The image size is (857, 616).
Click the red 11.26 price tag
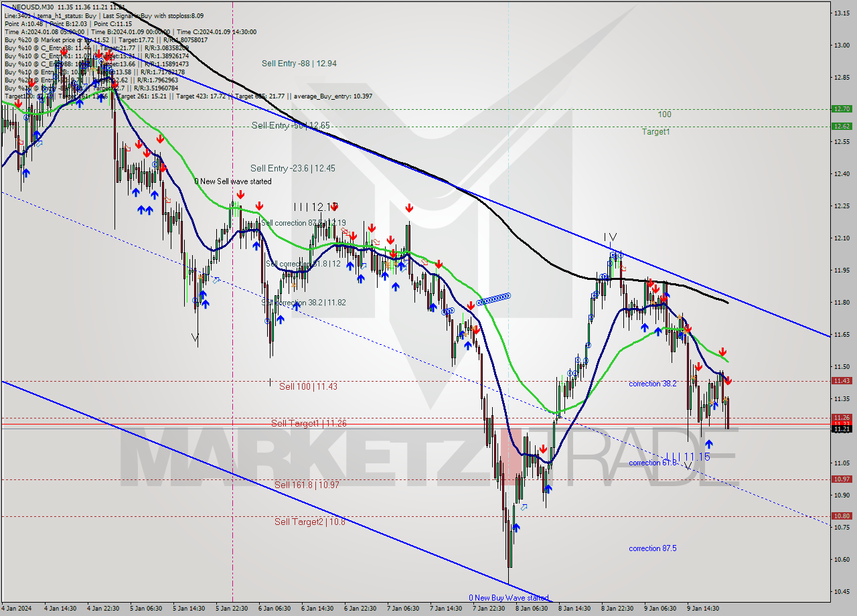tap(842, 417)
